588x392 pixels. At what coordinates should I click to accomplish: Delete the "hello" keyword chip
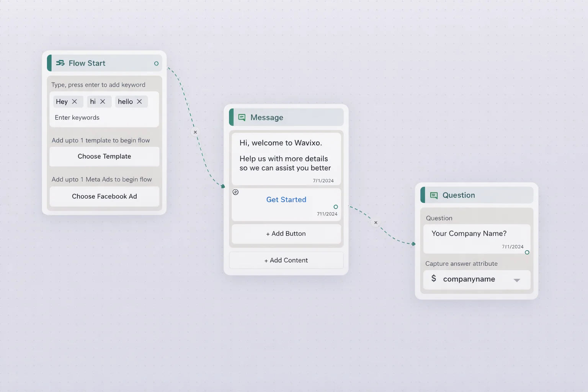click(139, 101)
